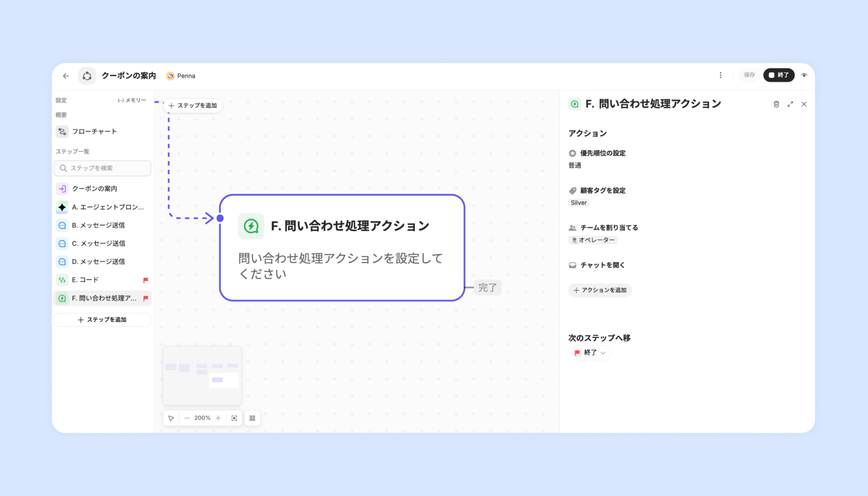Click the node's purple input connector dot
The width and height of the screenshot is (868, 496).
point(220,218)
